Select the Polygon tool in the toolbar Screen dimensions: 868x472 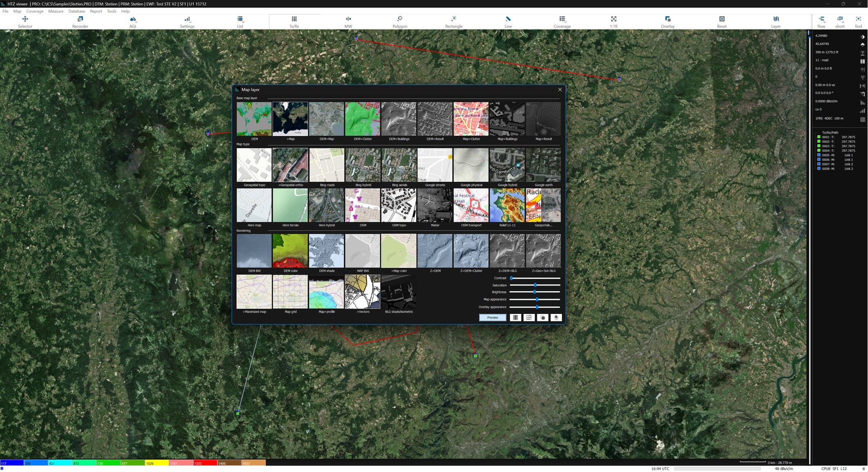click(x=399, y=21)
